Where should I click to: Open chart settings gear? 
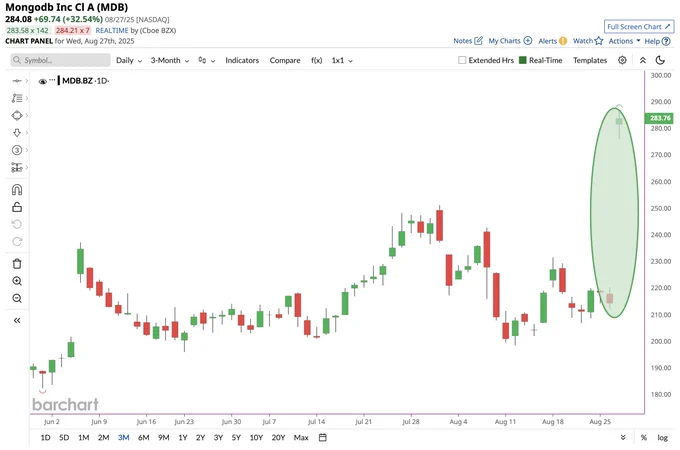pos(622,60)
